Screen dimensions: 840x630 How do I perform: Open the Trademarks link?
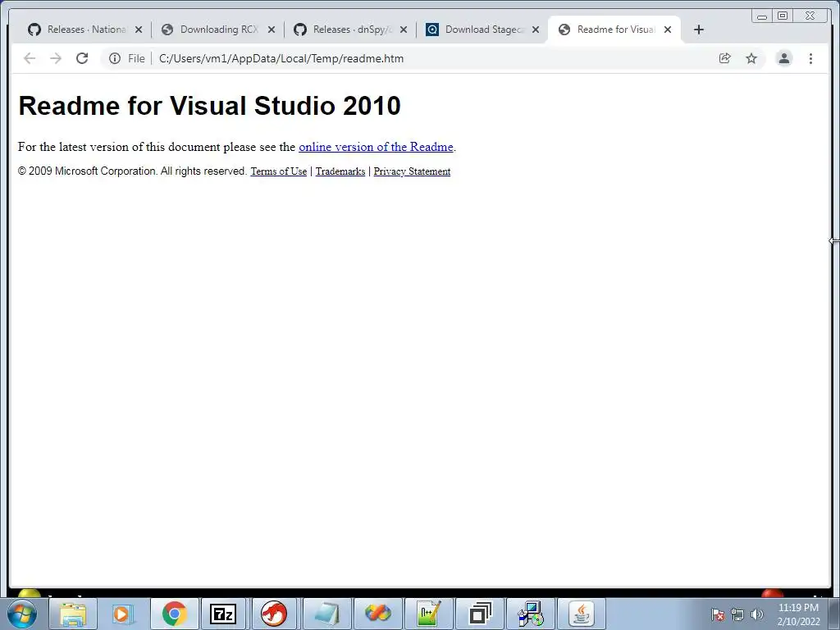point(340,171)
